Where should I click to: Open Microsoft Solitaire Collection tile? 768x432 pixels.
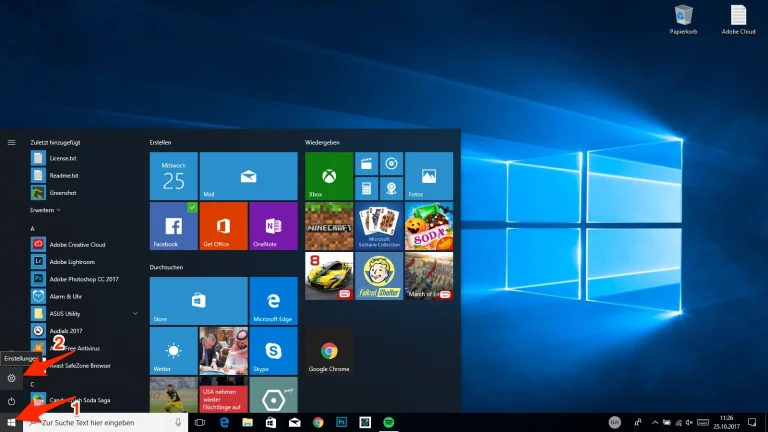379,226
